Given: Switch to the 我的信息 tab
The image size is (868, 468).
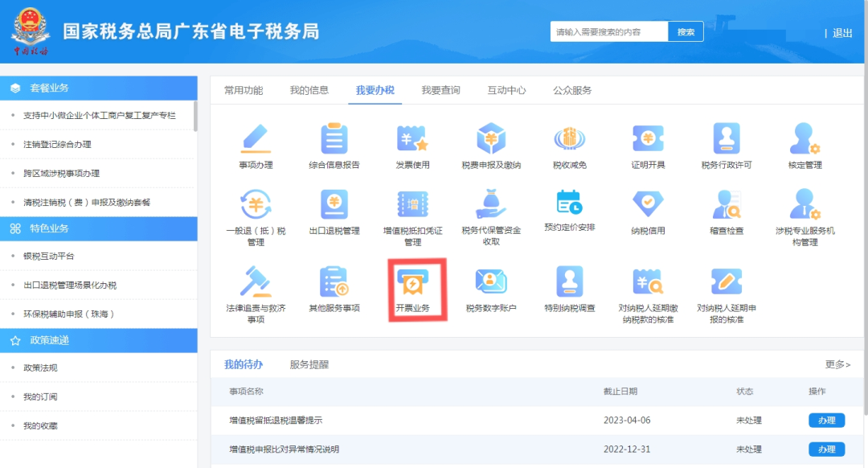Looking at the screenshot, I should point(309,90).
